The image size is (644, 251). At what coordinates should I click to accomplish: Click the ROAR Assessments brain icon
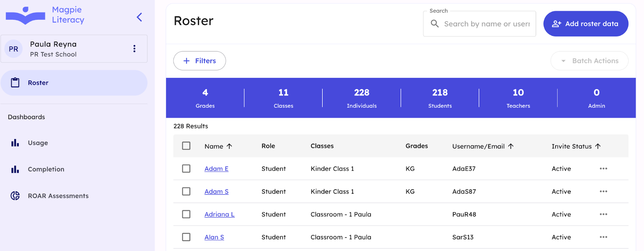click(x=15, y=196)
